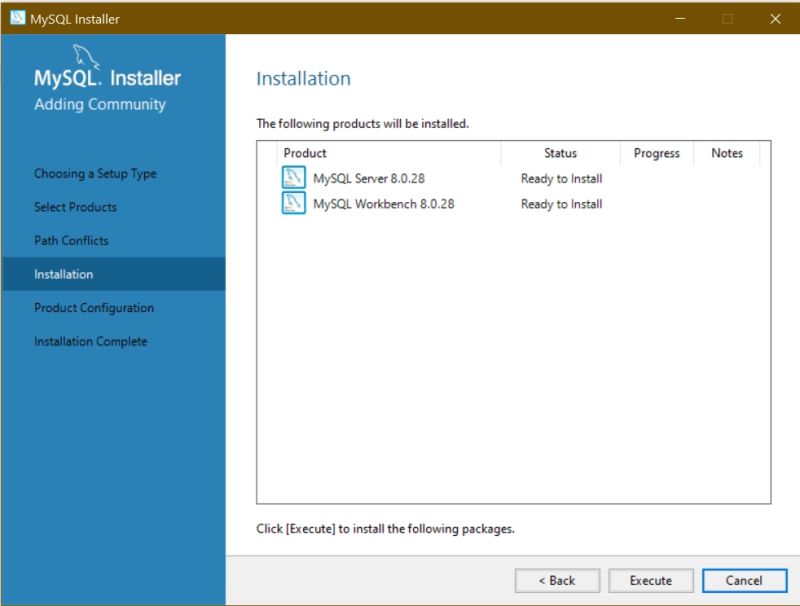The width and height of the screenshot is (800, 606).
Task: Click the Execute button
Action: (x=650, y=580)
